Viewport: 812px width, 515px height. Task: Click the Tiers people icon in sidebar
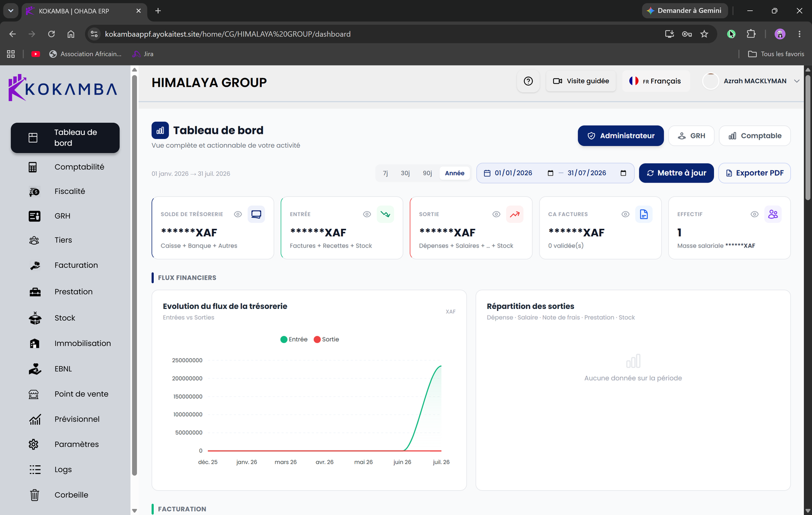(x=34, y=240)
